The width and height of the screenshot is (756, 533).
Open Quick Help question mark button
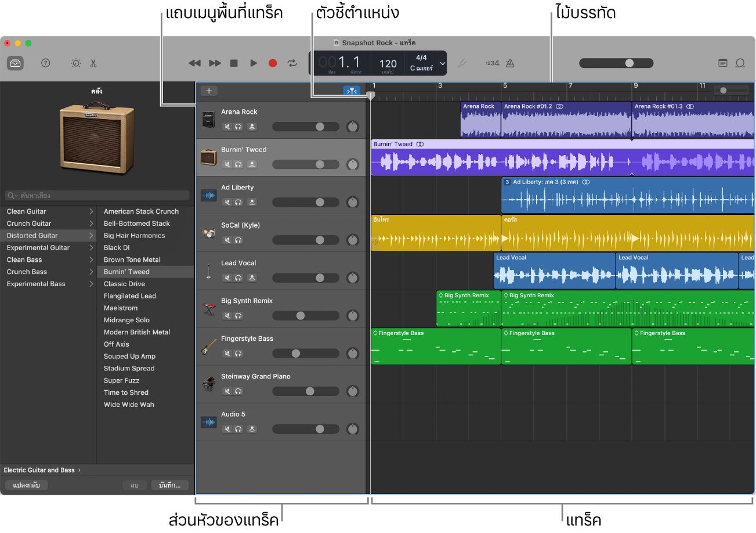[x=46, y=63]
